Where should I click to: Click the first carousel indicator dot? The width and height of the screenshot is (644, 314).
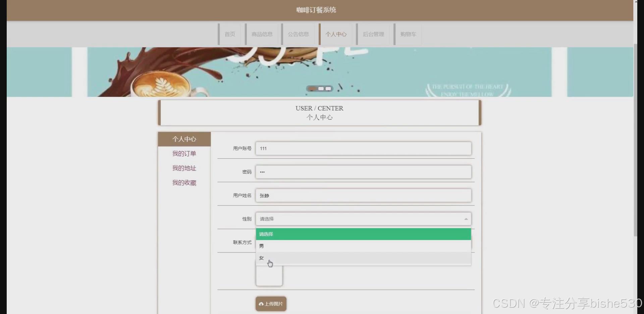tap(312, 89)
